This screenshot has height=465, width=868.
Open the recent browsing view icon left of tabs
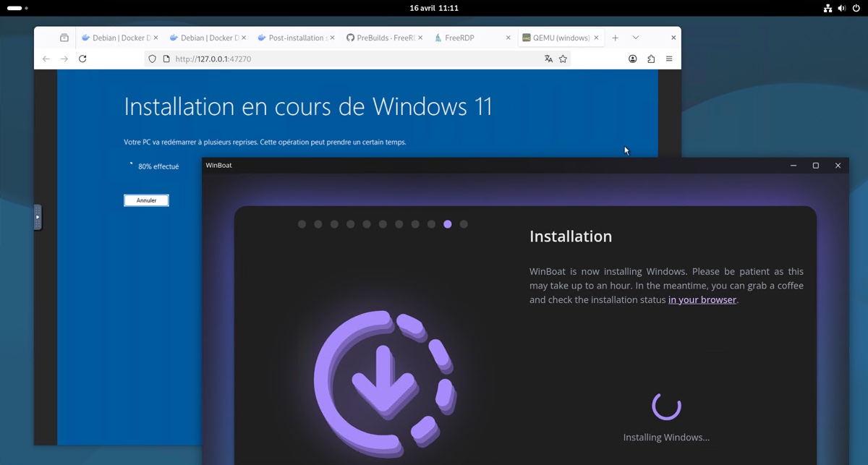tap(64, 38)
